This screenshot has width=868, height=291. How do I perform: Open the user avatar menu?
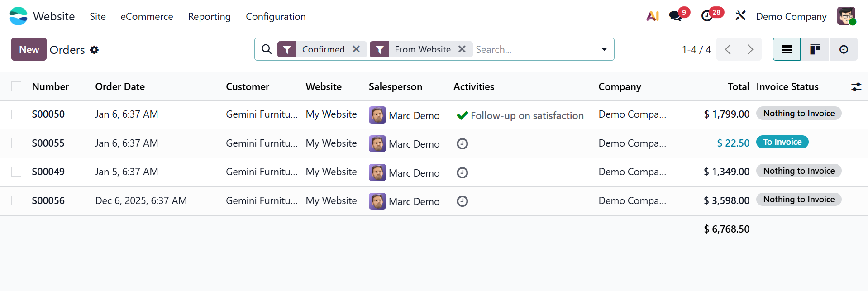(x=846, y=16)
